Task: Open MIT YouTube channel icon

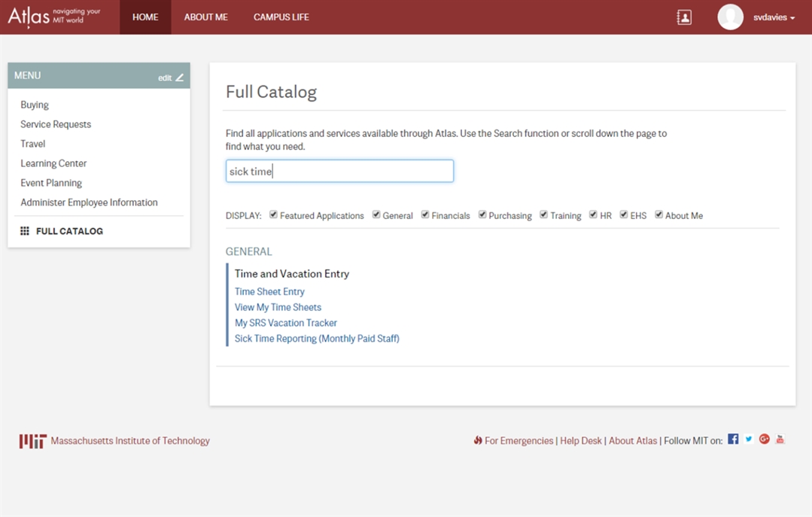Action: point(780,439)
